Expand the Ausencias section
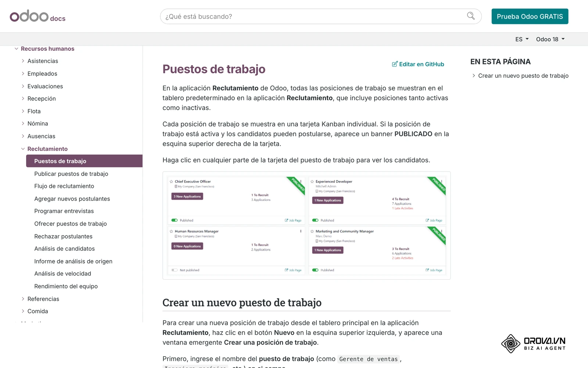The height and width of the screenshot is (368, 588). pos(23,136)
